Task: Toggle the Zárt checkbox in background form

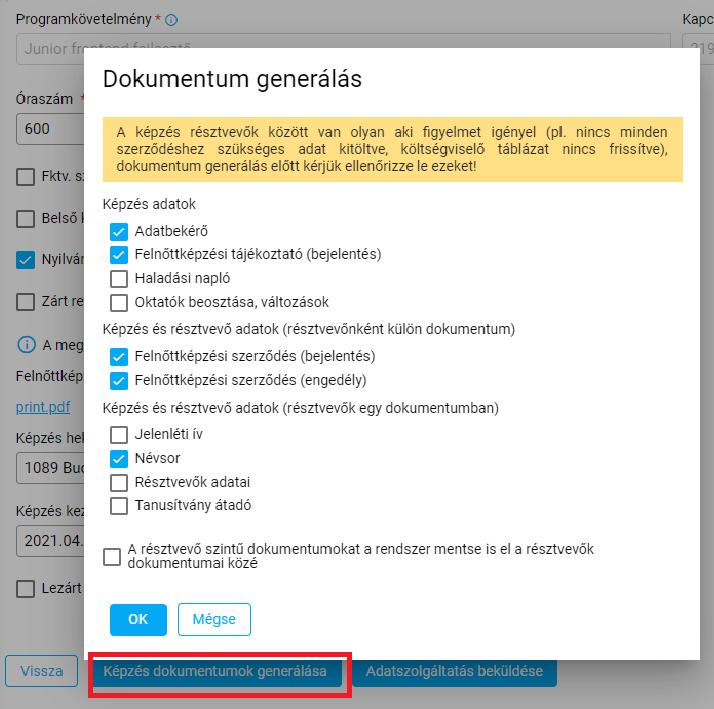Action: (26, 301)
